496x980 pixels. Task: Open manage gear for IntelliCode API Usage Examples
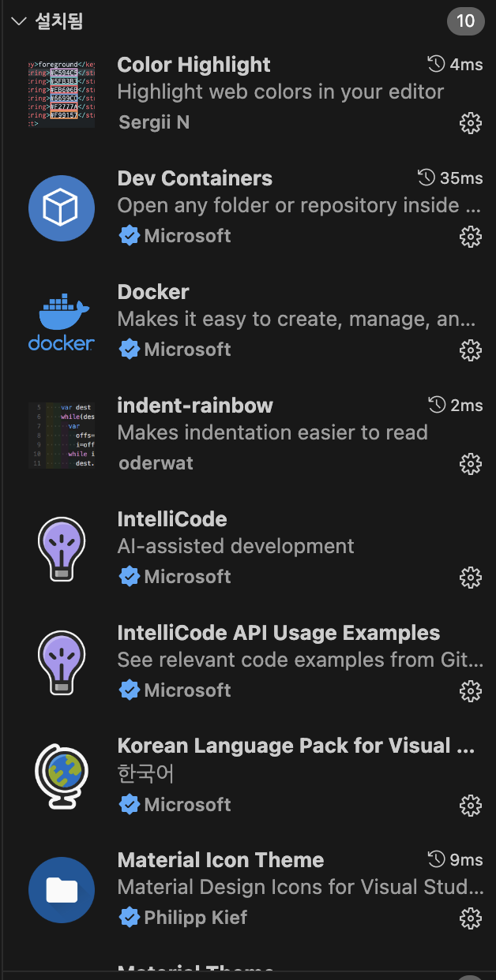(x=471, y=691)
